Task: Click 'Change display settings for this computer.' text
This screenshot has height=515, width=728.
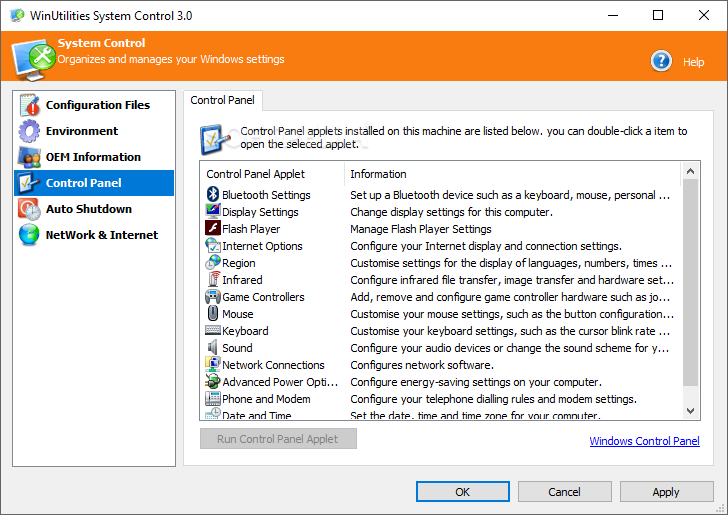Action: pos(452,212)
